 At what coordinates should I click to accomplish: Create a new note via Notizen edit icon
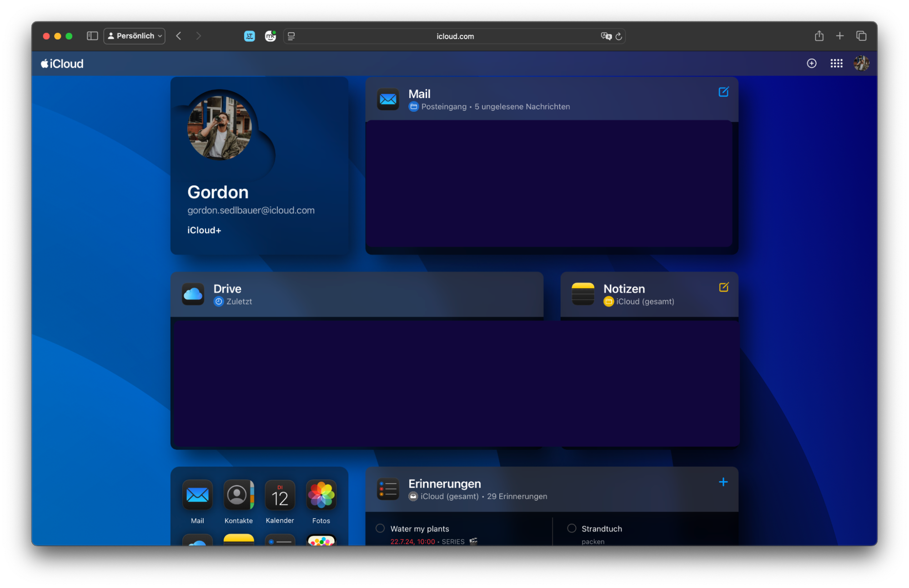pos(723,287)
